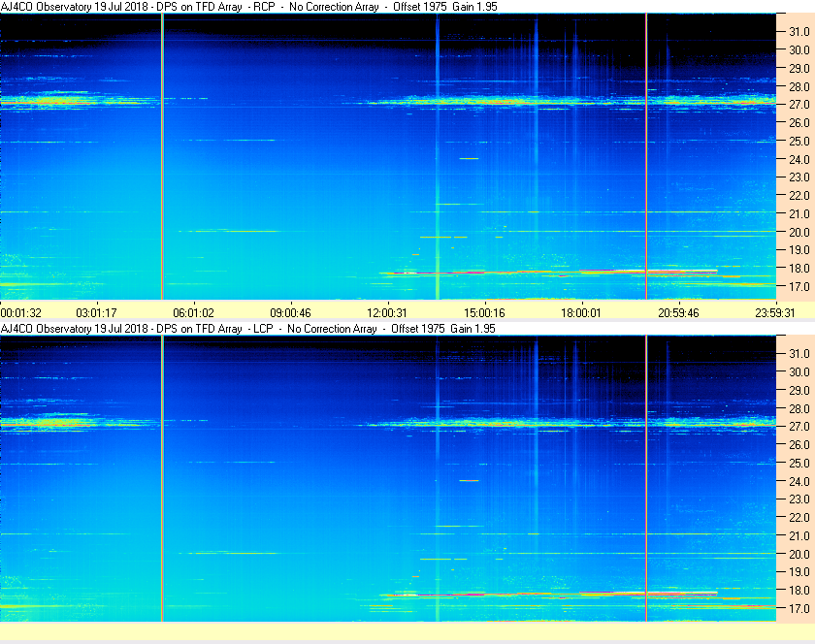815x644 pixels.
Task: Click the 20.0 frequency label in RCP panel
Action: tap(799, 233)
